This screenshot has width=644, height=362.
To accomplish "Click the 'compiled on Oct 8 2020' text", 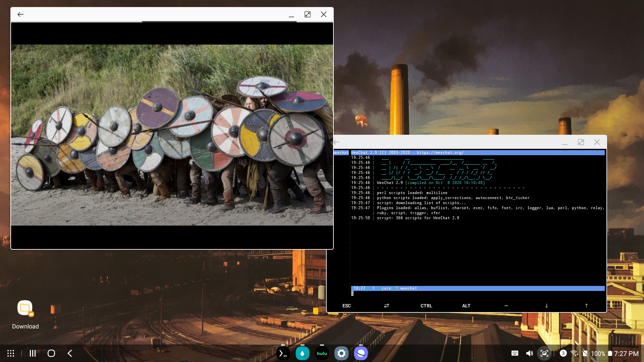I will (445, 183).
